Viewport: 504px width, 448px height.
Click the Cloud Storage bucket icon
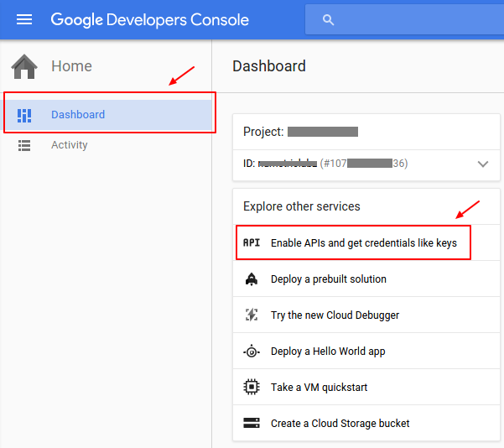tap(252, 423)
